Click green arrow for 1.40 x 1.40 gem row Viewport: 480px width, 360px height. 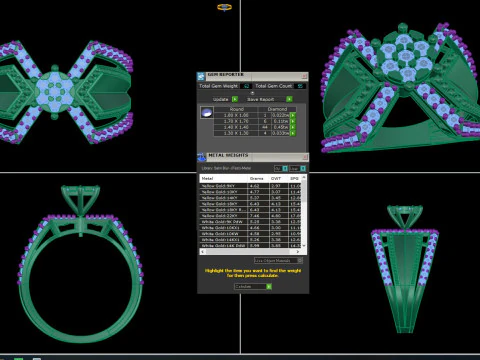[x=293, y=127]
